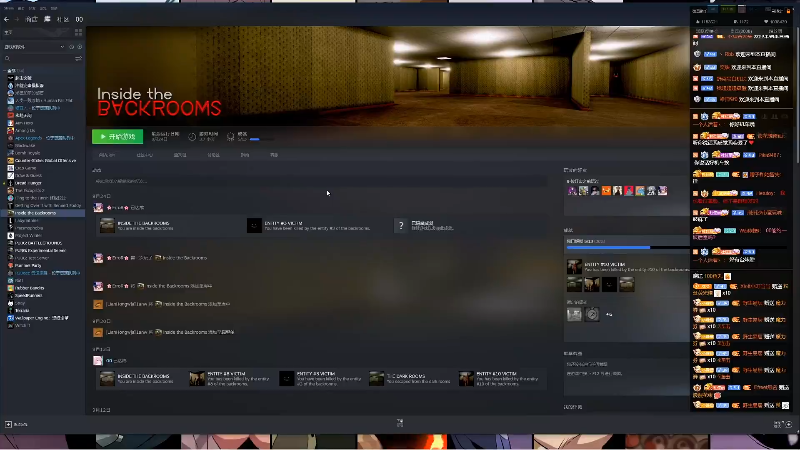Open the Community tab in top navigation
800x450 pixels.
pos(63,19)
